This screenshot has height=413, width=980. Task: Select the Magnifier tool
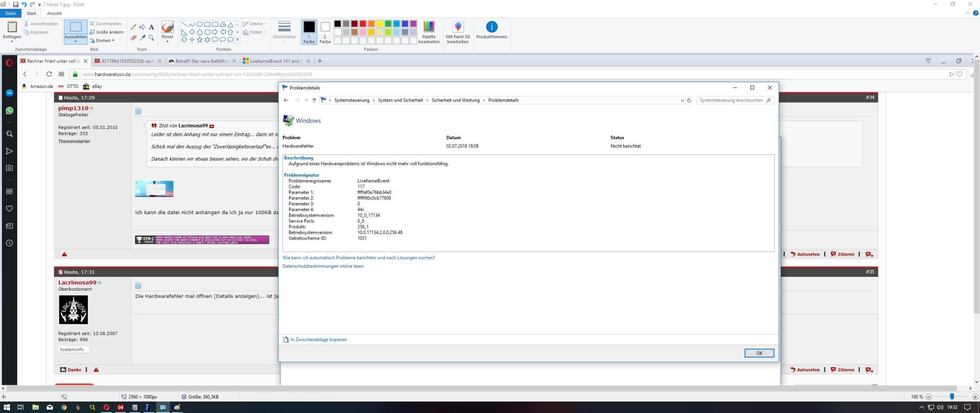point(151,38)
